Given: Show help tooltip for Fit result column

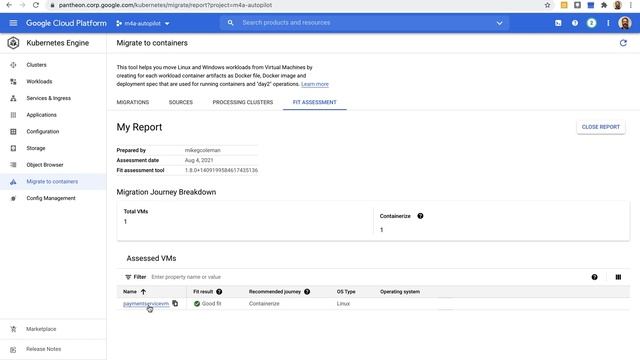Looking at the screenshot, I should [x=219, y=291].
